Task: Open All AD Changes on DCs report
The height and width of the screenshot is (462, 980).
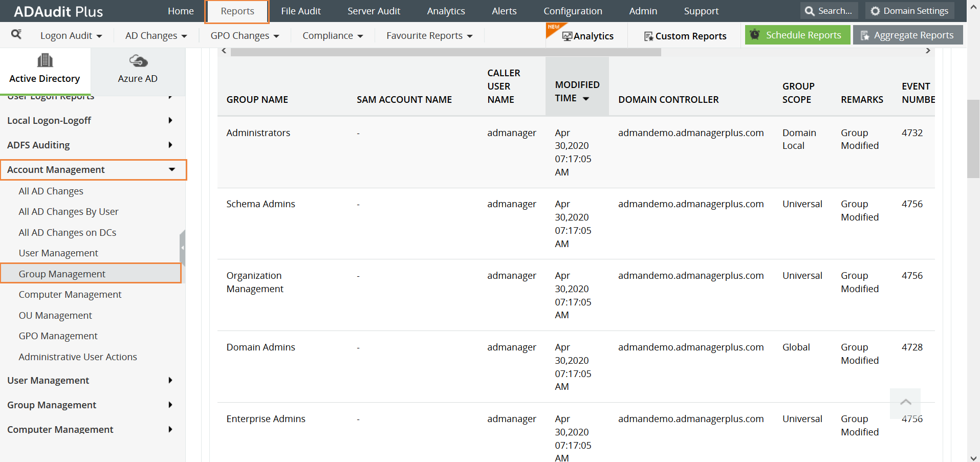Action: pyautogui.click(x=68, y=232)
